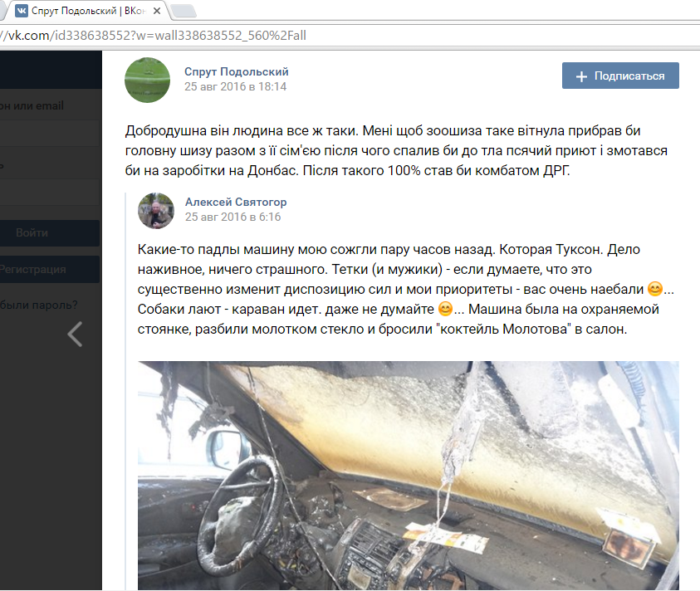Open Алексей Святогор's avatar photo
The height and width of the screenshot is (591, 700).
[156, 210]
